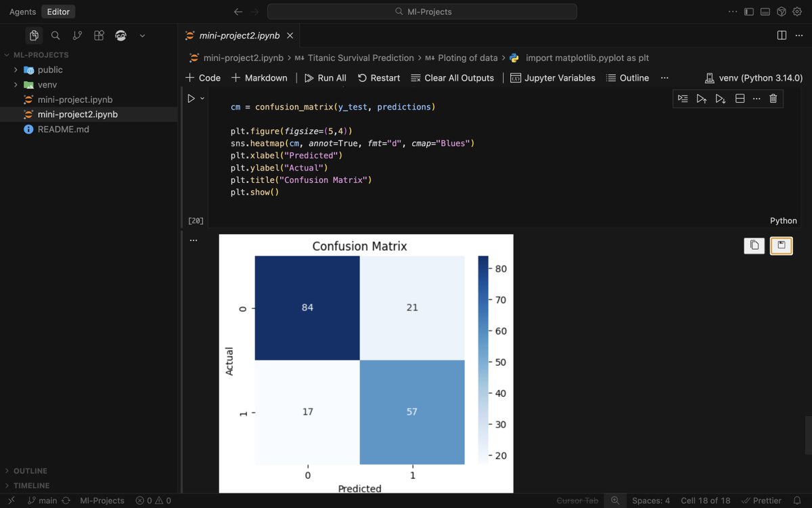
Task: Change cell language from Python
Action: click(784, 221)
